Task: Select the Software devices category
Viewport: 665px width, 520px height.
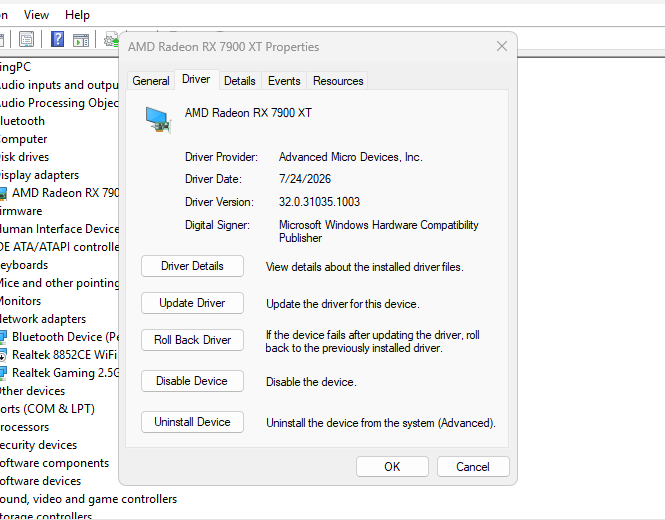Action: (x=40, y=481)
